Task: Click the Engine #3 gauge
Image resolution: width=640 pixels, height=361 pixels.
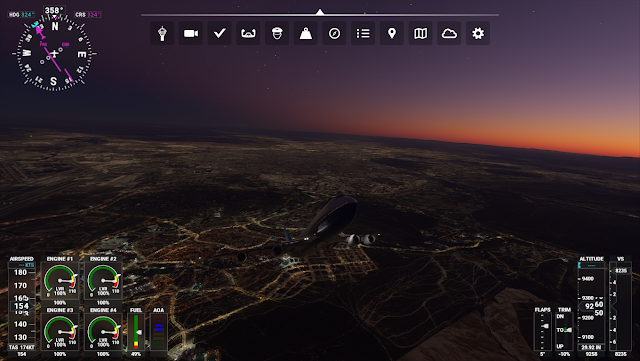Action: tap(60, 332)
